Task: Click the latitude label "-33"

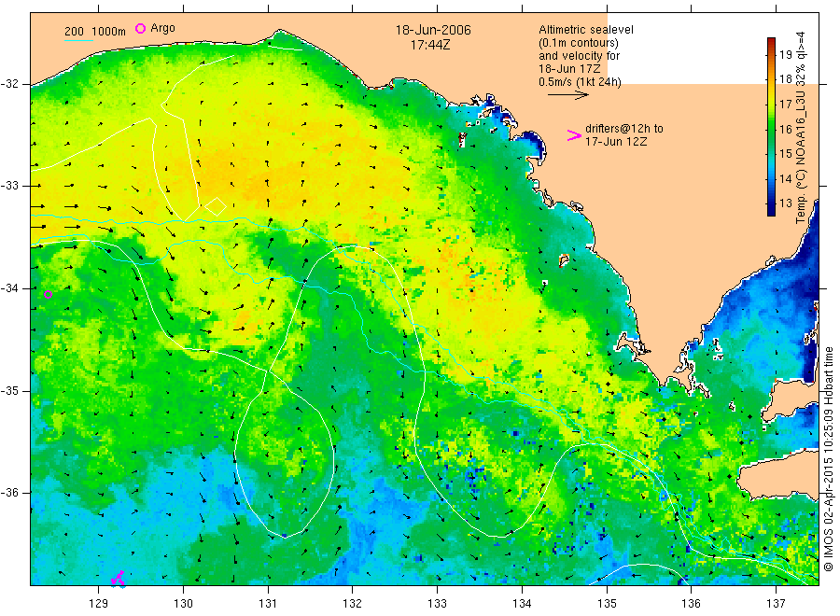Action: 9,186
